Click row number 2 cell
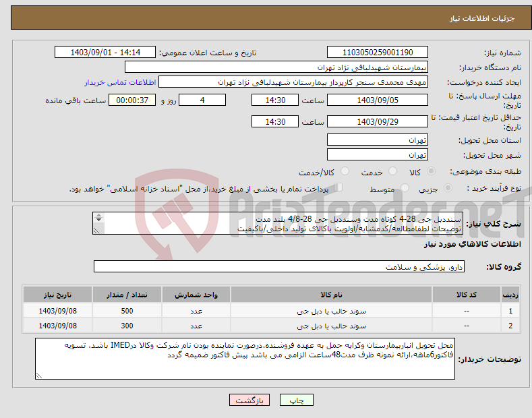 click(510, 326)
